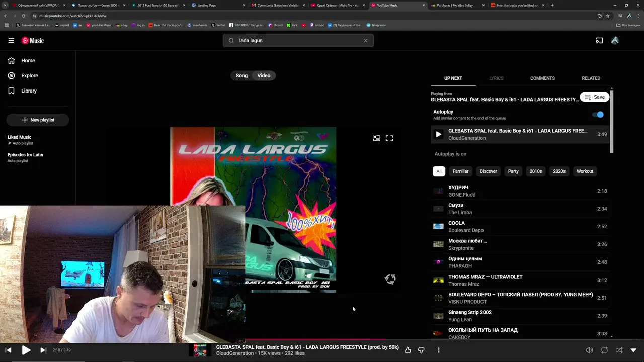The width and height of the screenshot is (644, 362).
Task: Click into the search field with 'lada lagus'
Action: click(298, 41)
